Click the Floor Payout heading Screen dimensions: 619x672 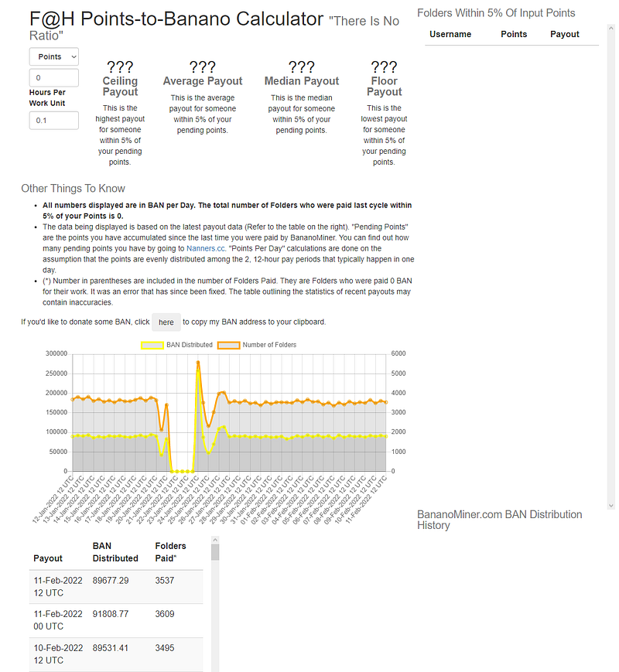[x=384, y=86]
